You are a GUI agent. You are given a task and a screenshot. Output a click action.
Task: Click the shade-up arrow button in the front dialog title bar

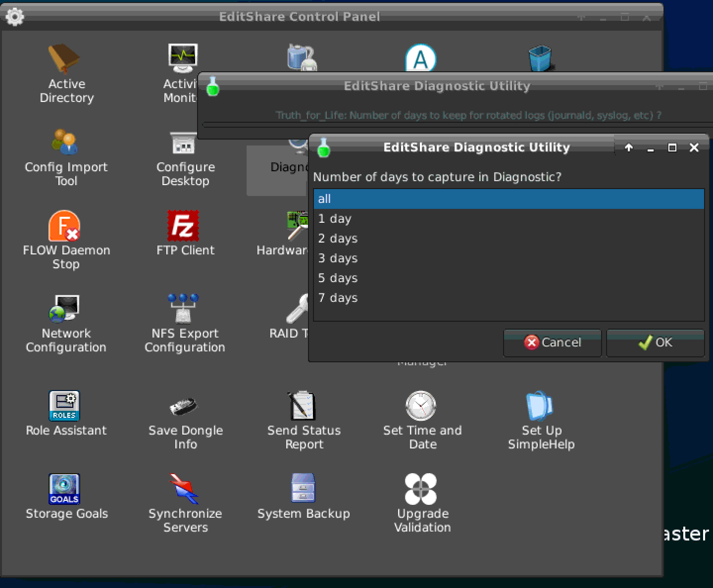coord(629,147)
